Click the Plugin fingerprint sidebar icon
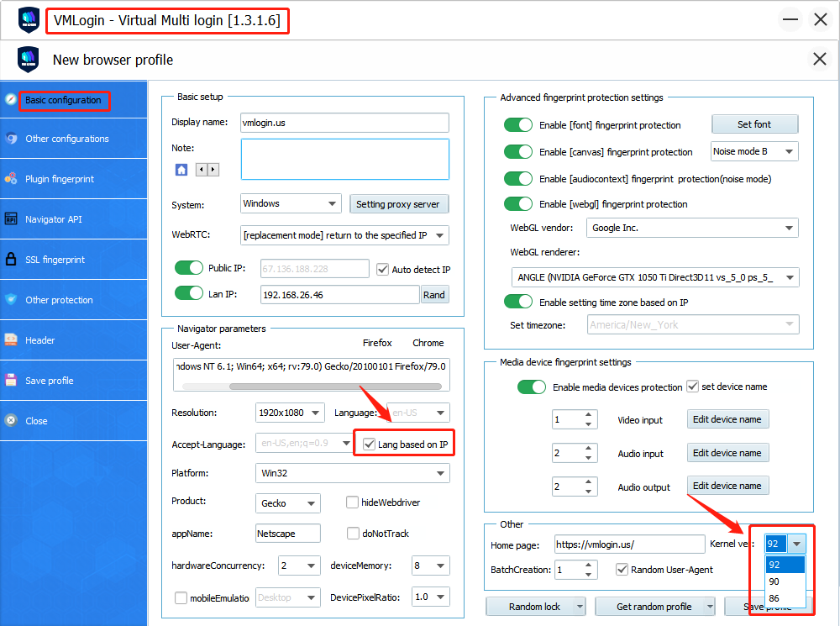 (11, 179)
